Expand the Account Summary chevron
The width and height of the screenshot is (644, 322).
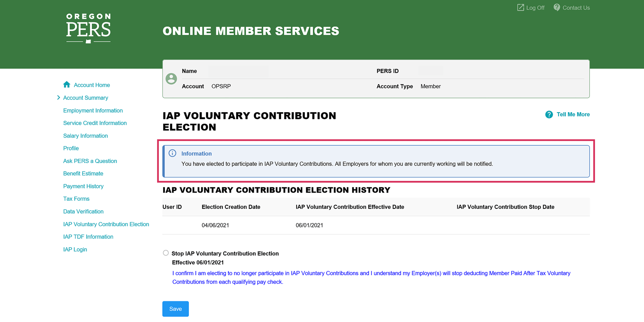point(58,98)
